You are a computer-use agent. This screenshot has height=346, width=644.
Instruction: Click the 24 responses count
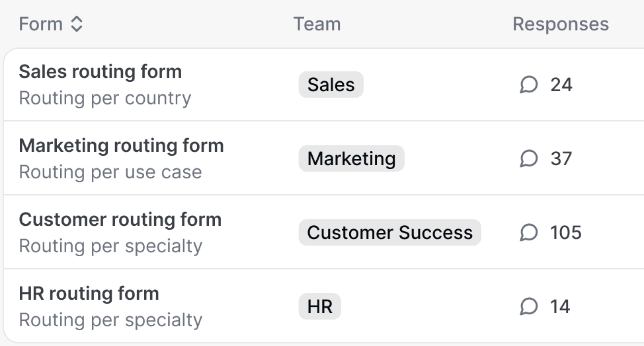pyautogui.click(x=561, y=85)
